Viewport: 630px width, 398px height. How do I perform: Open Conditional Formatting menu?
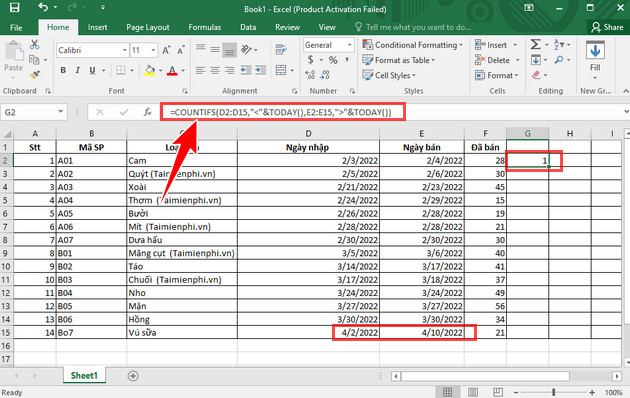point(413,45)
